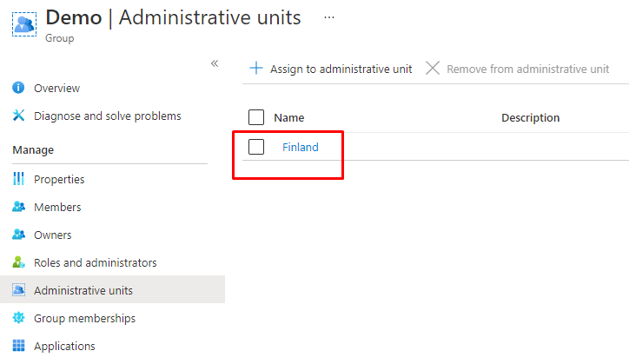The image size is (629, 364).
Task: Click the Overview info icon
Action: click(x=19, y=89)
